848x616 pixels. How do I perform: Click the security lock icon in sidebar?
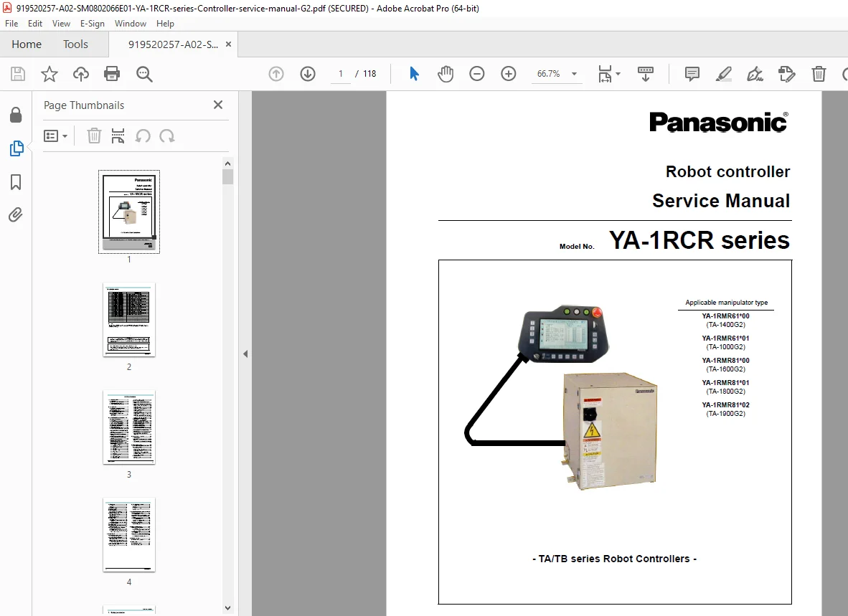tap(16, 115)
